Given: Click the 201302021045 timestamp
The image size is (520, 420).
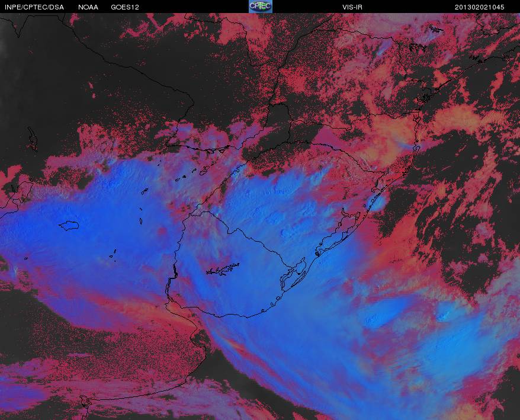Looking at the screenshot, I should (479, 7).
